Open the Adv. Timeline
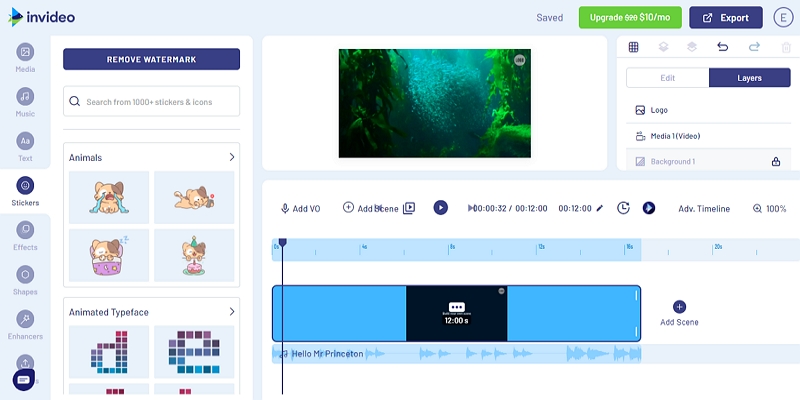The image size is (800, 400). (704, 208)
